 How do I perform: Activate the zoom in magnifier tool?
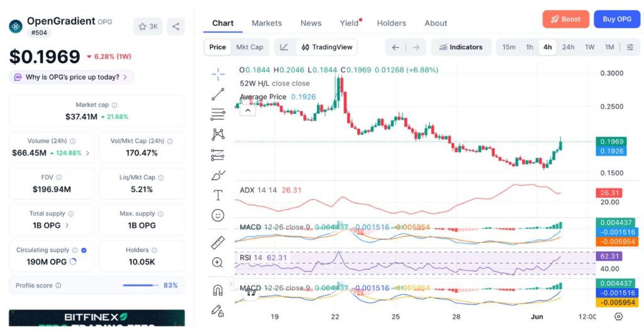coord(217,262)
